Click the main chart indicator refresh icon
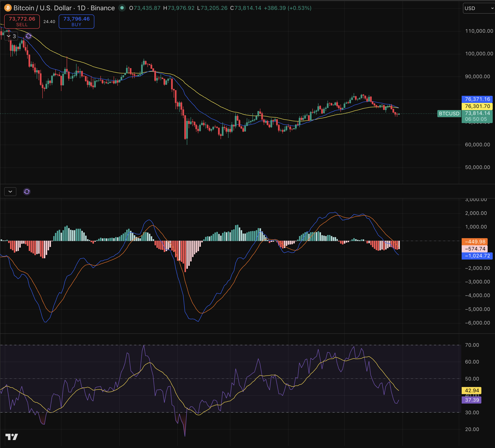The height and width of the screenshot is (448, 495). pos(29,36)
